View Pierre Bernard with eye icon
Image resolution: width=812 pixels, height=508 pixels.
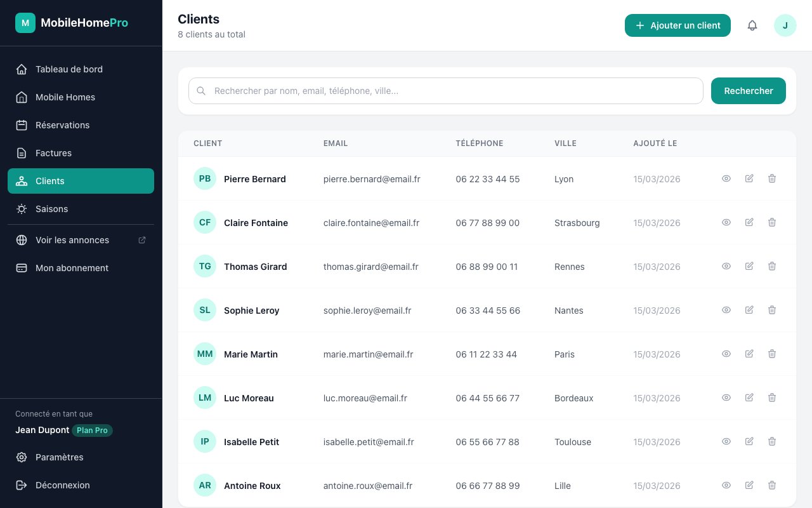coord(726,179)
